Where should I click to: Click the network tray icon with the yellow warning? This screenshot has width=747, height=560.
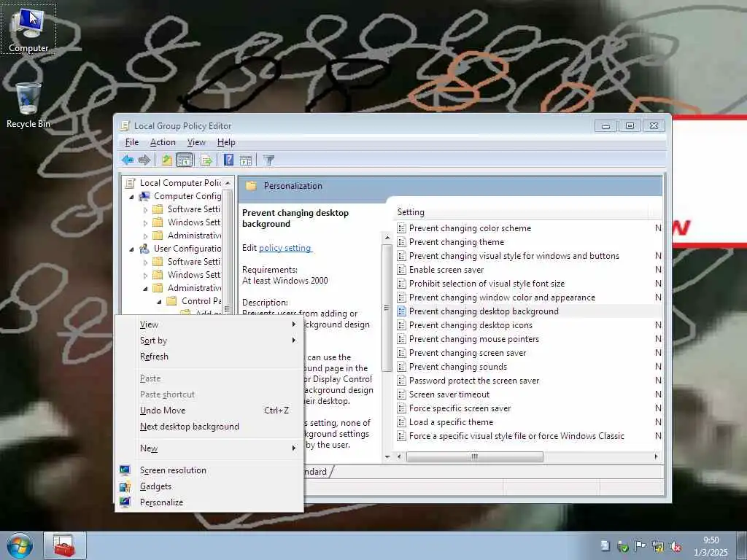(657, 547)
